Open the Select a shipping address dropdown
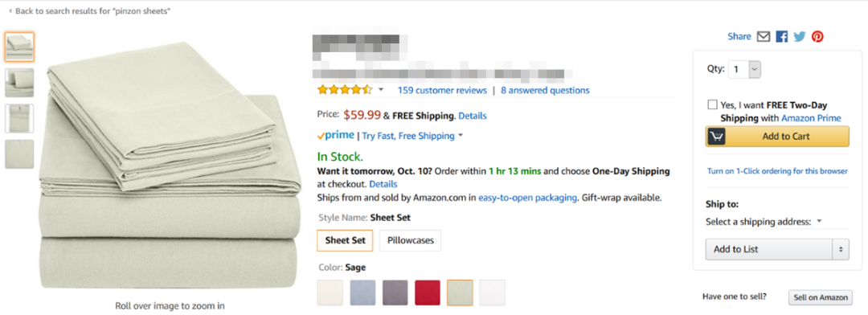The height and width of the screenshot is (315, 868). [764, 222]
